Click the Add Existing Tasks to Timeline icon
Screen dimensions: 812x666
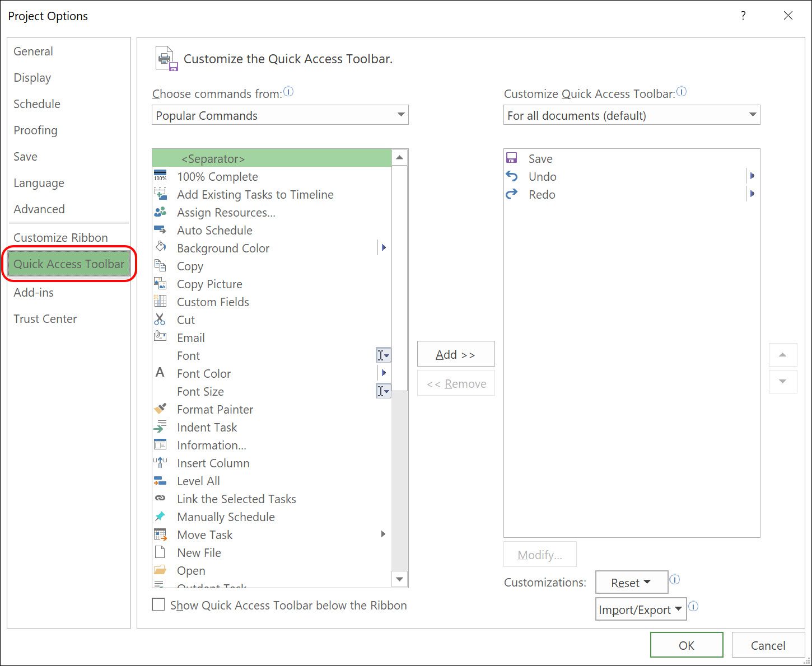(x=160, y=194)
